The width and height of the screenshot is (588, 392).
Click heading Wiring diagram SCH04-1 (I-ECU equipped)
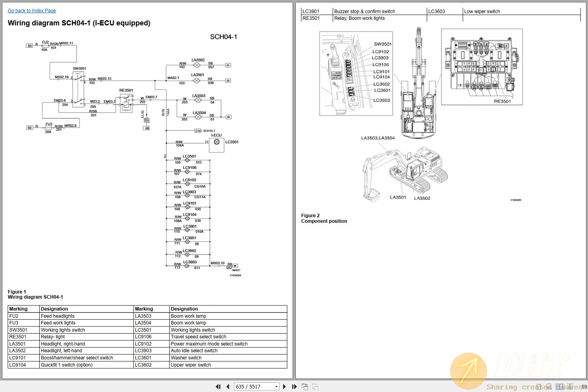coord(79,23)
